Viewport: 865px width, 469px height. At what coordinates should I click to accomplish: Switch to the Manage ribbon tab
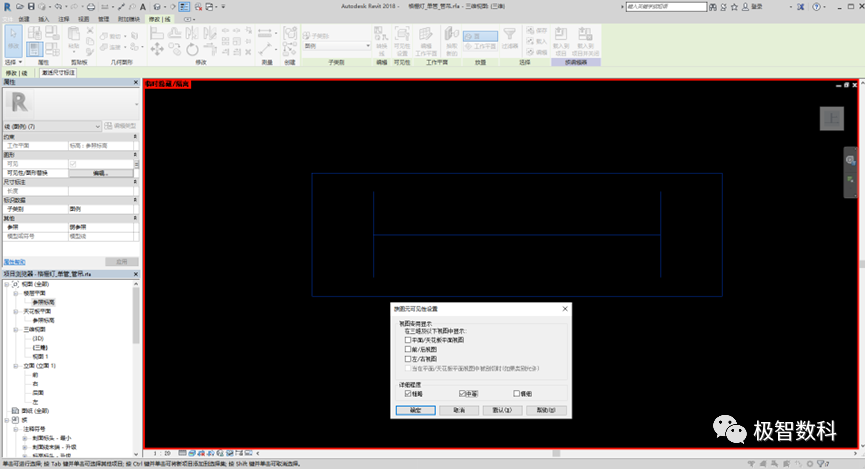(103, 19)
